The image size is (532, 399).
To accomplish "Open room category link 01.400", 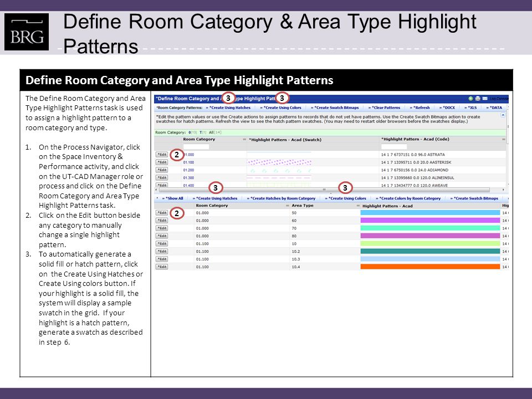I will [x=188, y=185].
